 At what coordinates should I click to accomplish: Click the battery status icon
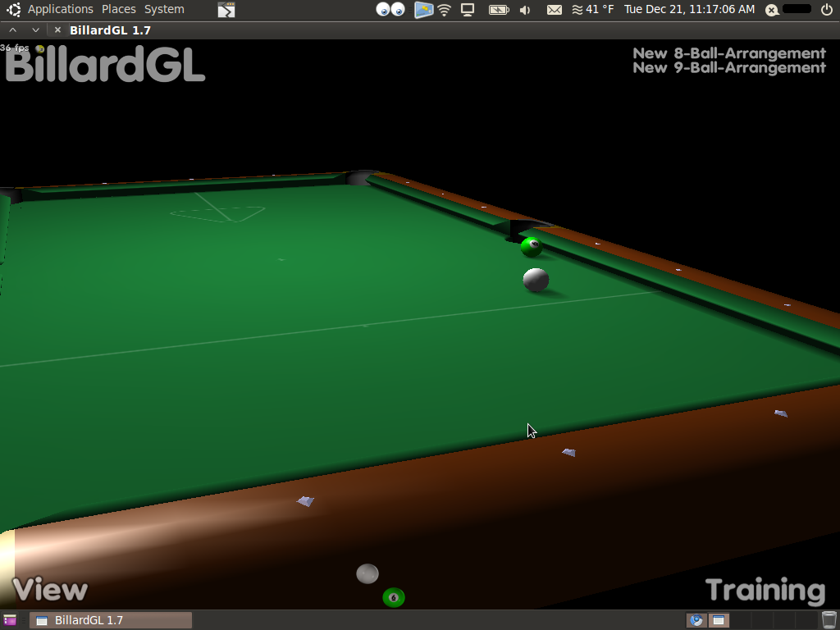pos(499,10)
